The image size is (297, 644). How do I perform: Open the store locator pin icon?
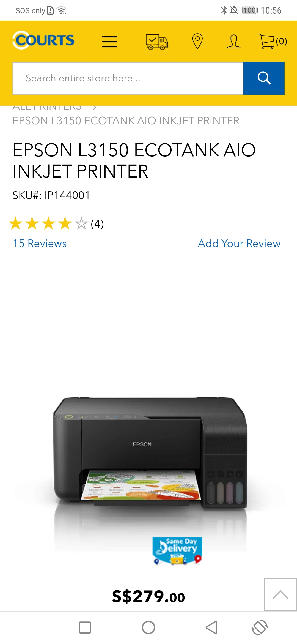click(x=197, y=41)
